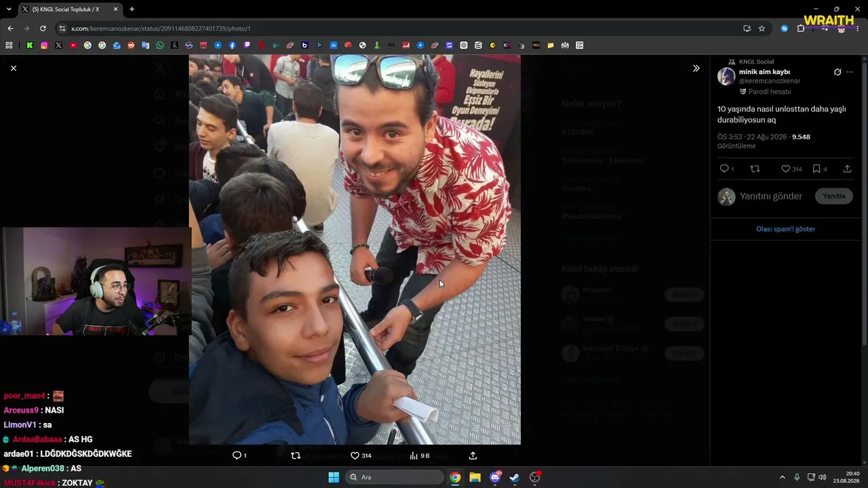Open Discord from the taskbar
The image size is (868, 488).
coord(495,477)
